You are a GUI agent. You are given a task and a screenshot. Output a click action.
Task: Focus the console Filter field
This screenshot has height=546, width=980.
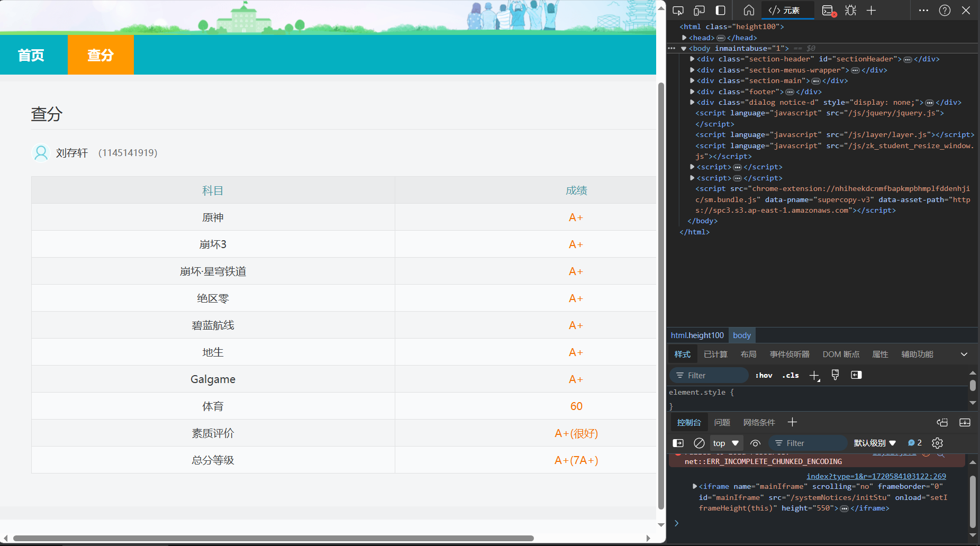pos(809,443)
